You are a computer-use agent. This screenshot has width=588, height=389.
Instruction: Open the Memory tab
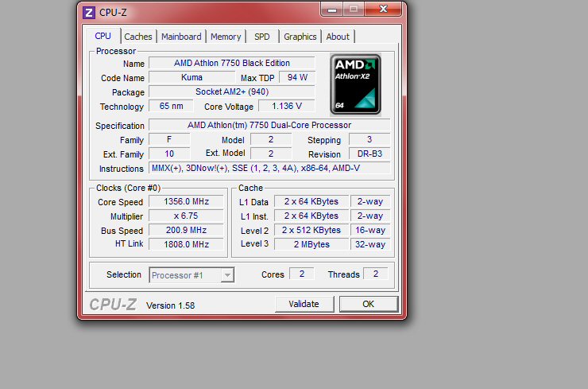(226, 37)
